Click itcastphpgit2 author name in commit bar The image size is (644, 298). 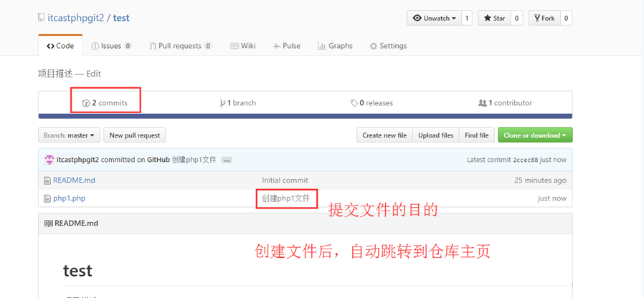click(x=77, y=160)
